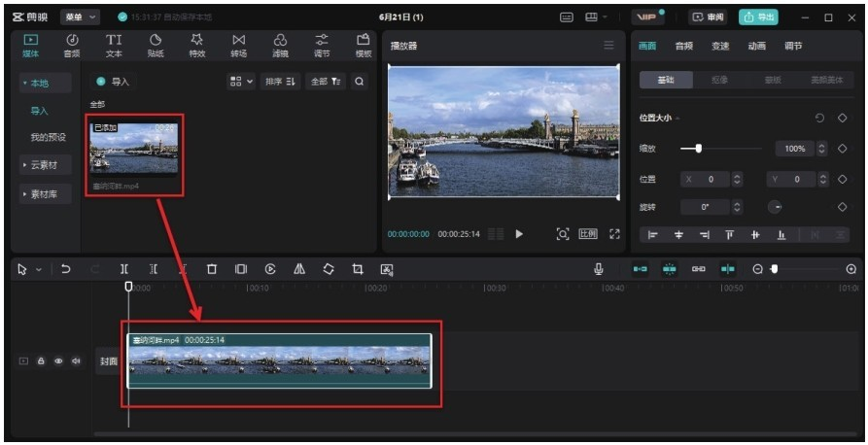The image size is (868, 445).
Task: Select the 蒙版 mask sub-tab
Action: 773,80
